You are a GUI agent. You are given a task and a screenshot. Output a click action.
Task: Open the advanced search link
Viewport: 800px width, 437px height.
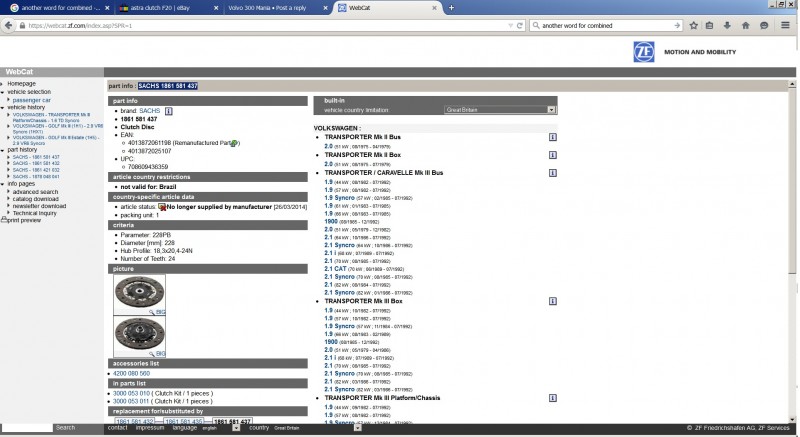click(35, 192)
